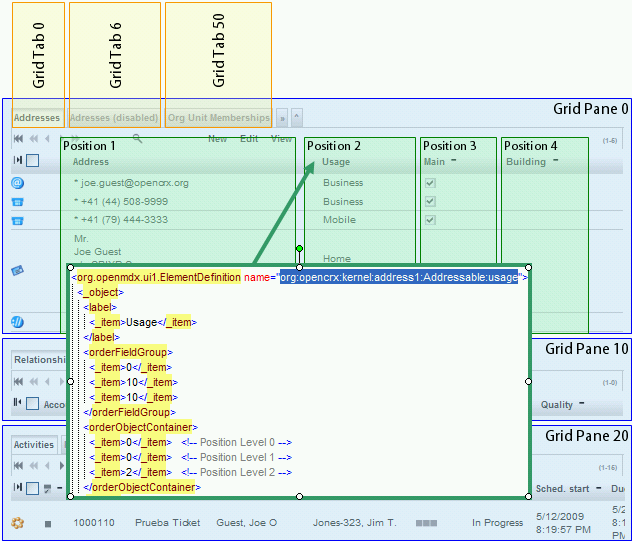Image resolution: width=632 pixels, height=541 pixels.
Task: Click the Main column header
Action: point(434,162)
